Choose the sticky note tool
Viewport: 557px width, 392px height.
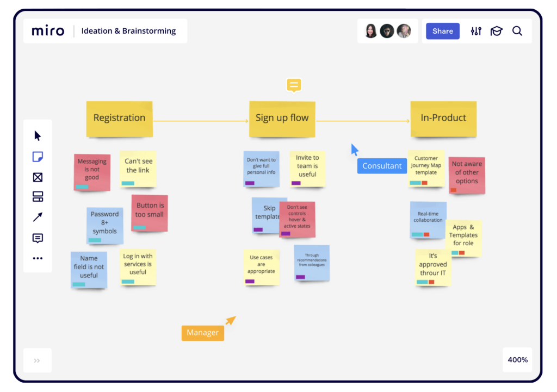coord(38,157)
